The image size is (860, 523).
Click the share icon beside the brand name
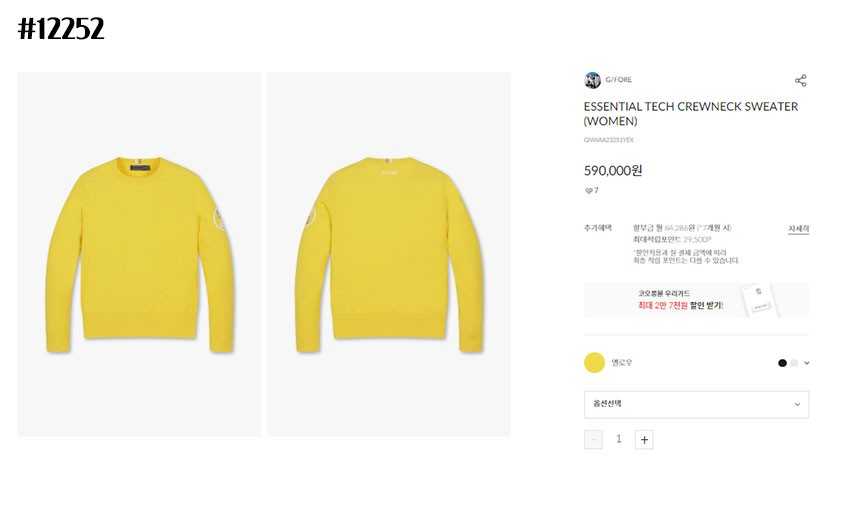[801, 81]
